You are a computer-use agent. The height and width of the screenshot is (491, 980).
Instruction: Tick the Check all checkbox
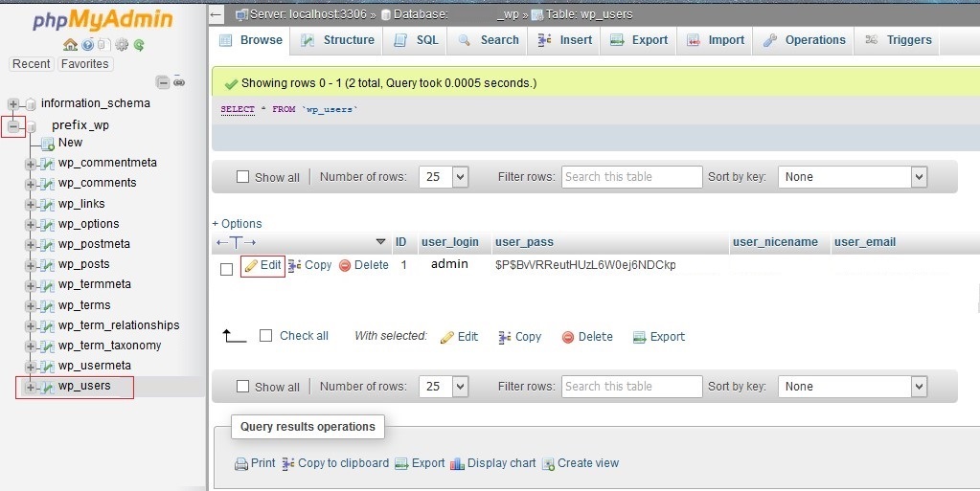click(265, 335)
